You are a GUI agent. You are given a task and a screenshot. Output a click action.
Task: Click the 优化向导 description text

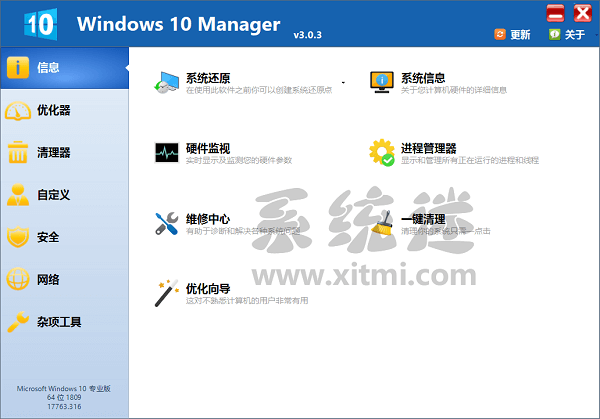coord(247,301)
